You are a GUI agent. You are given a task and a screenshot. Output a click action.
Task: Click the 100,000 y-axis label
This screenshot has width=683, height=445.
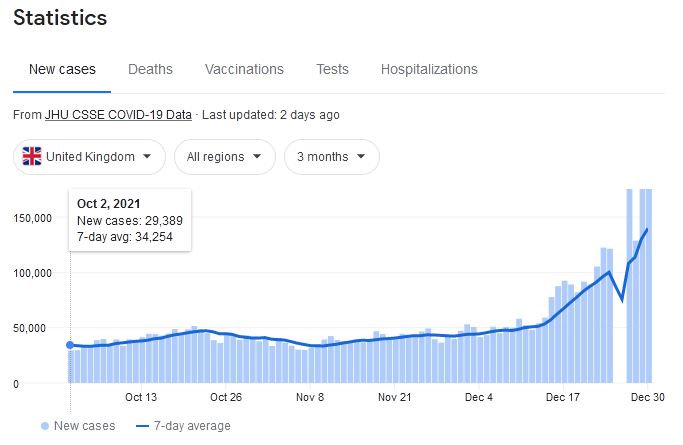[x=32, y=273]
